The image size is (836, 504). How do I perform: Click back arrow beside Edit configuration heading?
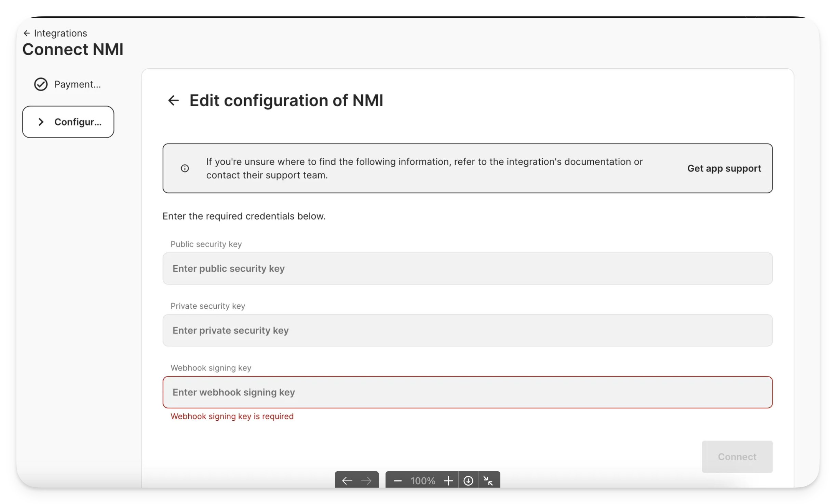coord(173,100)
